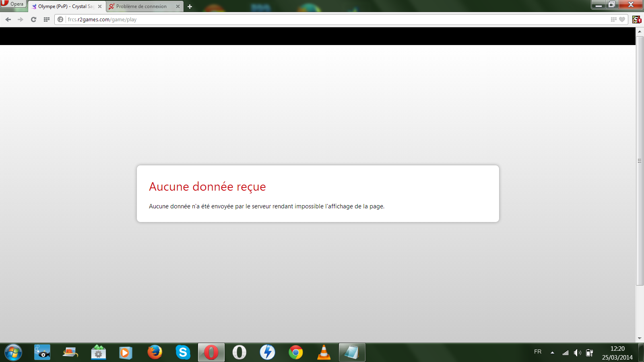Add page to Stash with heart icon
The height and width of the screenshot is (362, 644).
[x=622, y=19]
